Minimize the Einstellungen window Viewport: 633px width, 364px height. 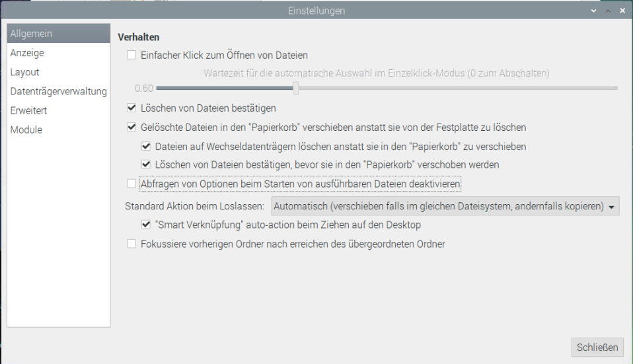click(593, 11)
